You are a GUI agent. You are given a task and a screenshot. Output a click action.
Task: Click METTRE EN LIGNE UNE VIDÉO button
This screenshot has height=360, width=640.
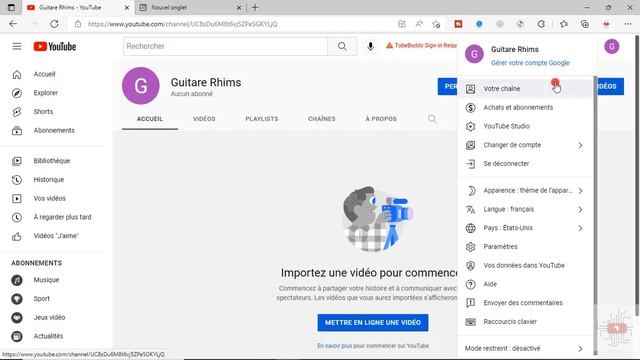coord(373,322)
